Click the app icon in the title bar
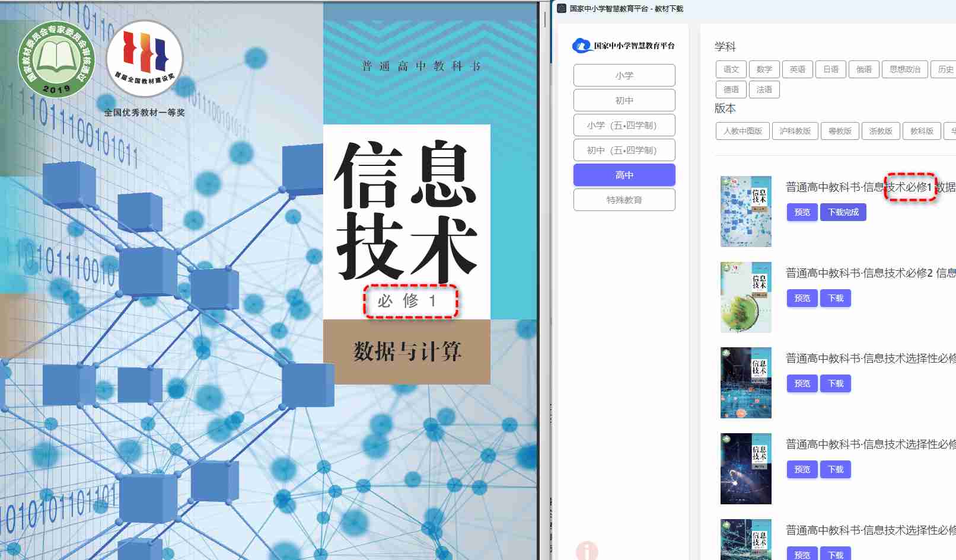 pyautogui.click(x=562, y=8)
